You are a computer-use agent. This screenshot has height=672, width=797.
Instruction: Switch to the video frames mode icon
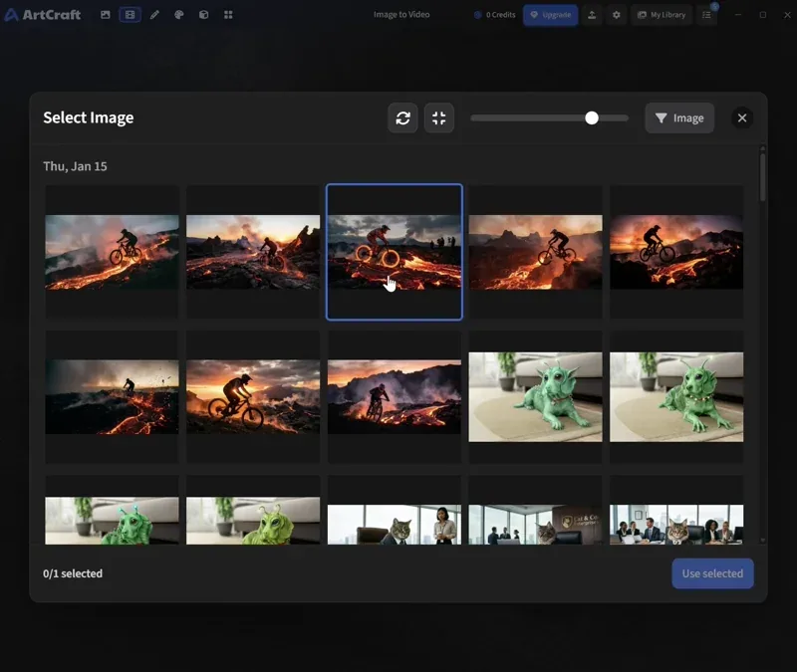pos(131,15)
